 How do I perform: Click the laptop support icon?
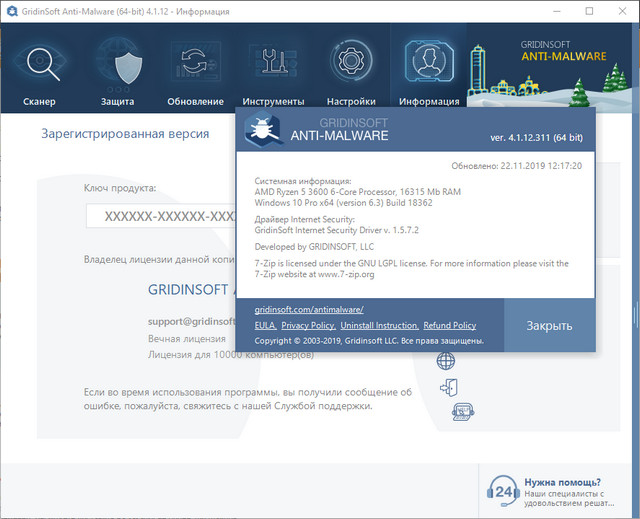click(x=462, y=412)
